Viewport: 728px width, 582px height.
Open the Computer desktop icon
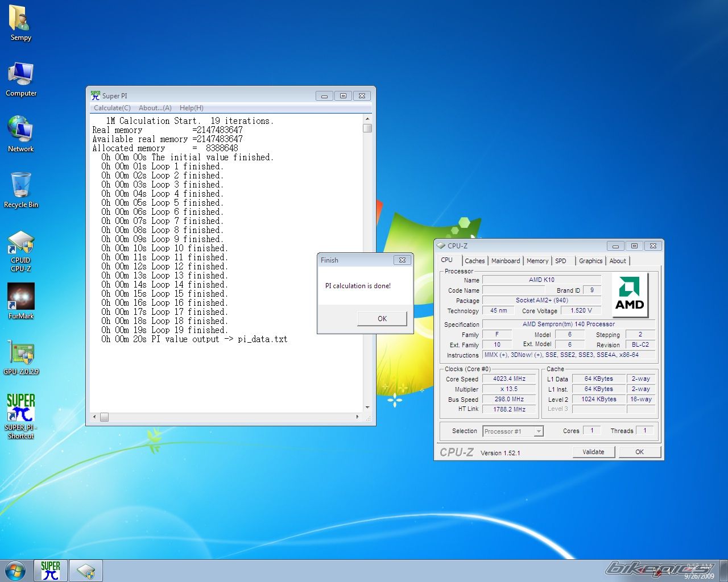[20, 75]
